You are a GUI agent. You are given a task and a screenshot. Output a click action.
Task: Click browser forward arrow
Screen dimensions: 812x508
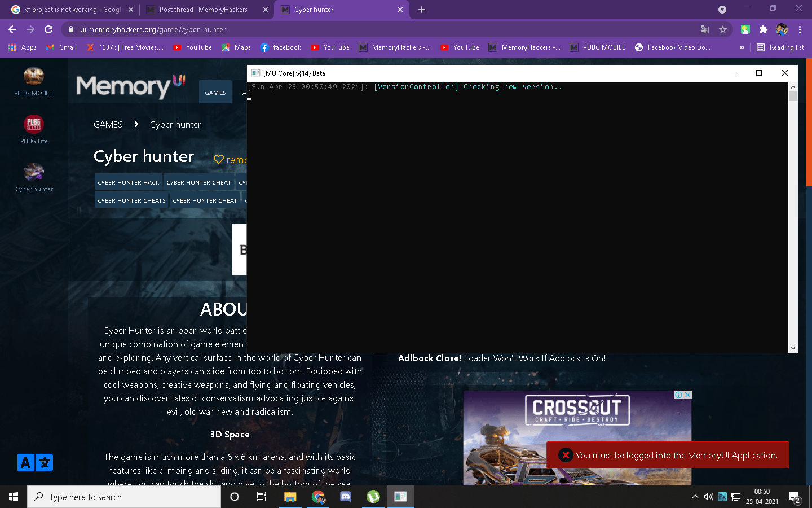30,29
